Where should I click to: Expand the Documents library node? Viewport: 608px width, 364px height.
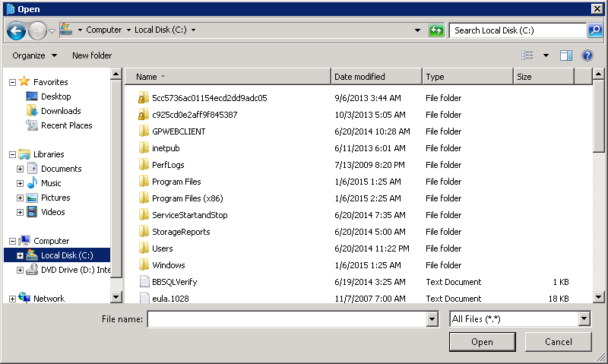20,169
